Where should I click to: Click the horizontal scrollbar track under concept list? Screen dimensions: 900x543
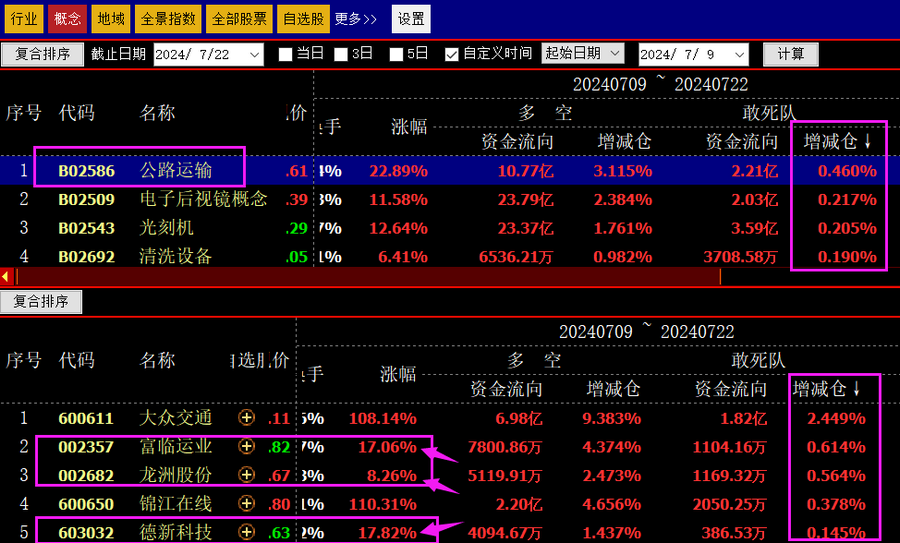pos(450,276)
